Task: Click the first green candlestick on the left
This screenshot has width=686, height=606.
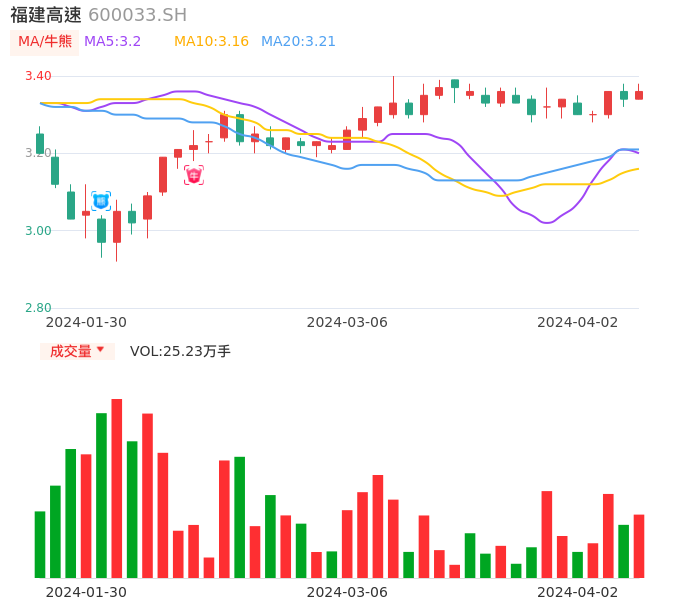Action: (40, 143)
